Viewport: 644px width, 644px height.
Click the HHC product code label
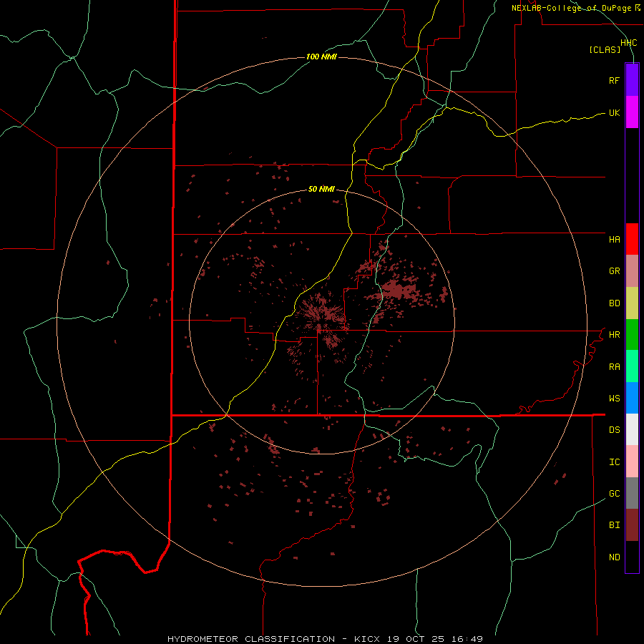tap(629, 43)
